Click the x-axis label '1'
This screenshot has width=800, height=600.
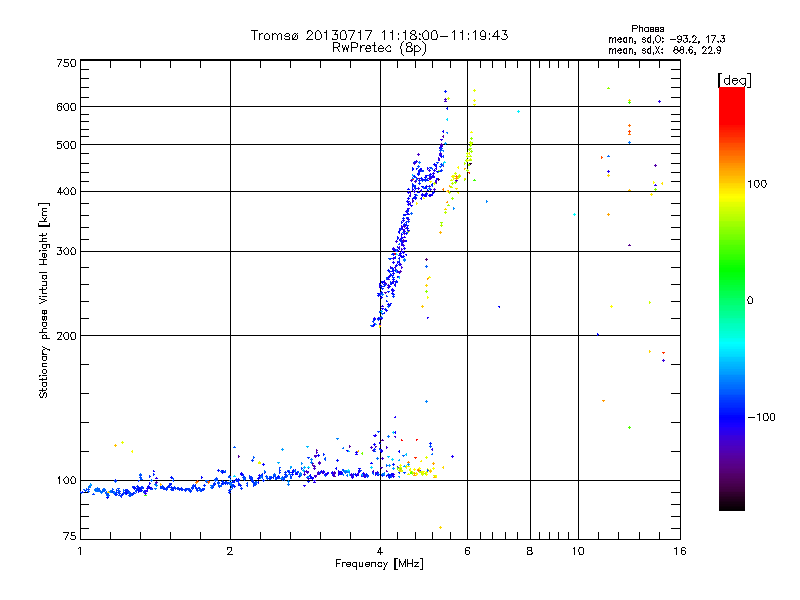click(x=80, y=551)
